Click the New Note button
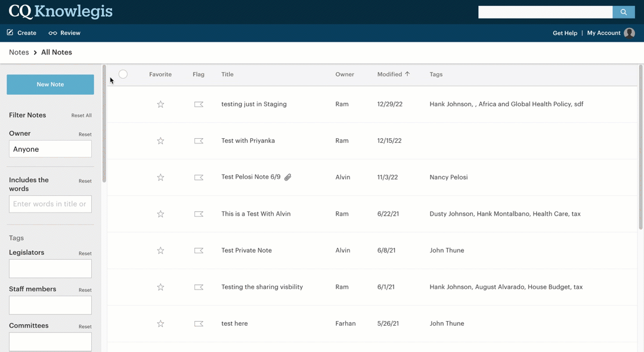 point(50,85)
